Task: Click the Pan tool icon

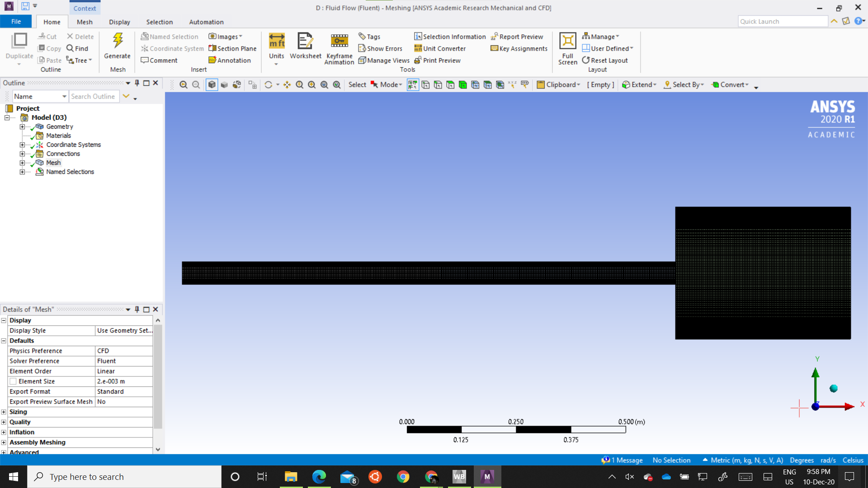Action: point(287,84)
